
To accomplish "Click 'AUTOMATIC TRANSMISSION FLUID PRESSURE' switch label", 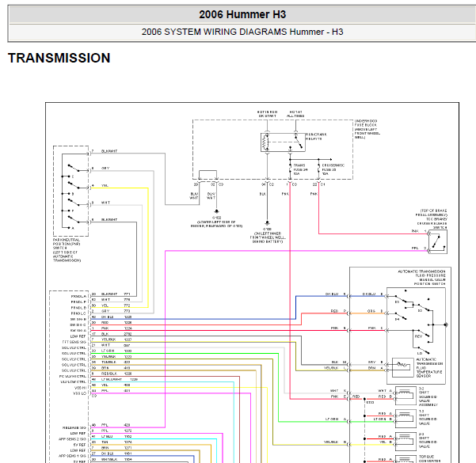I will point(421,277).
